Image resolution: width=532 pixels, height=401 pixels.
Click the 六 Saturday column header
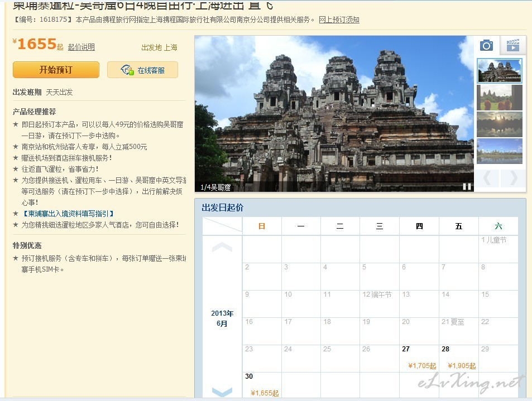(498, 226)
